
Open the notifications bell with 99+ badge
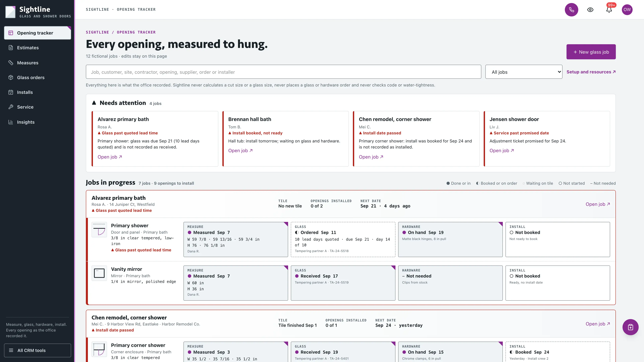(609, 10)
